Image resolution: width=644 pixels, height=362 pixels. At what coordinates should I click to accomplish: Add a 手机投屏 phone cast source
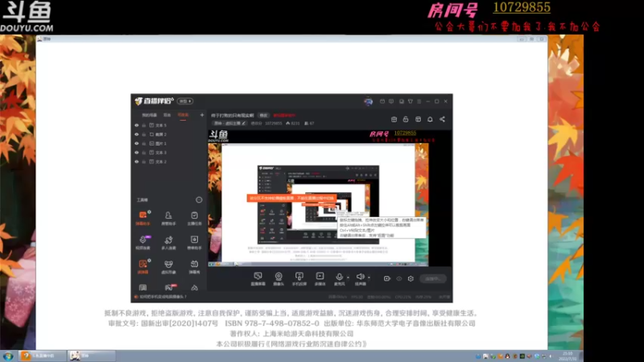pyautogui.click(x=299, y=278)
